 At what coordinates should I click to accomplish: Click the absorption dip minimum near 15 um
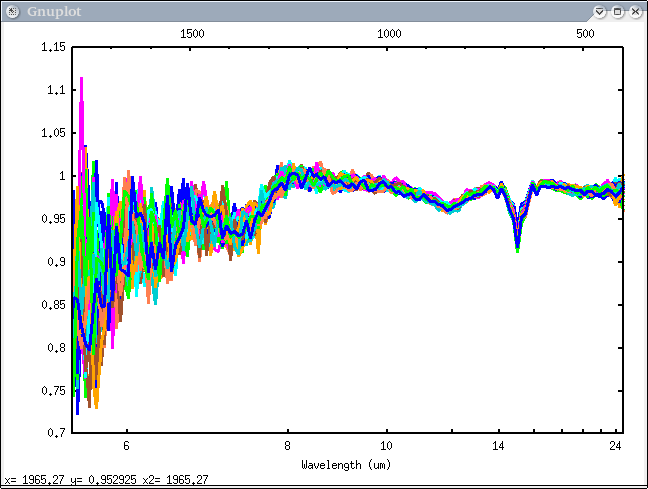517,249
